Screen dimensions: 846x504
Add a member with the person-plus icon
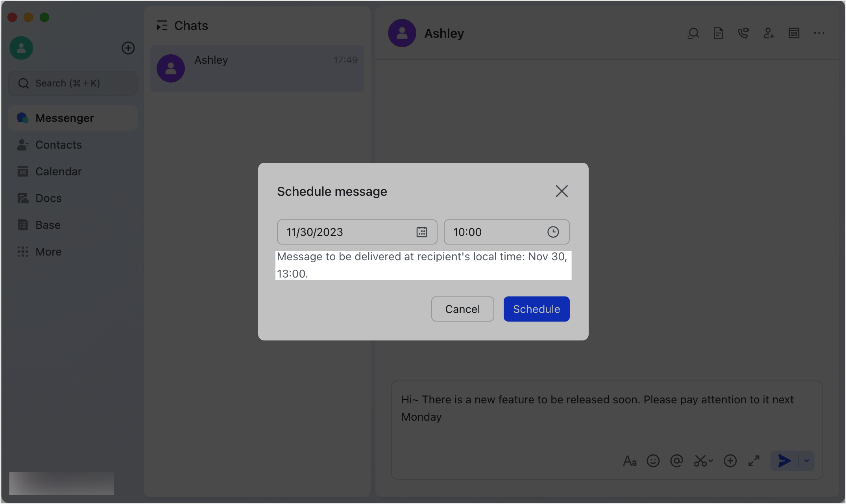768,33
